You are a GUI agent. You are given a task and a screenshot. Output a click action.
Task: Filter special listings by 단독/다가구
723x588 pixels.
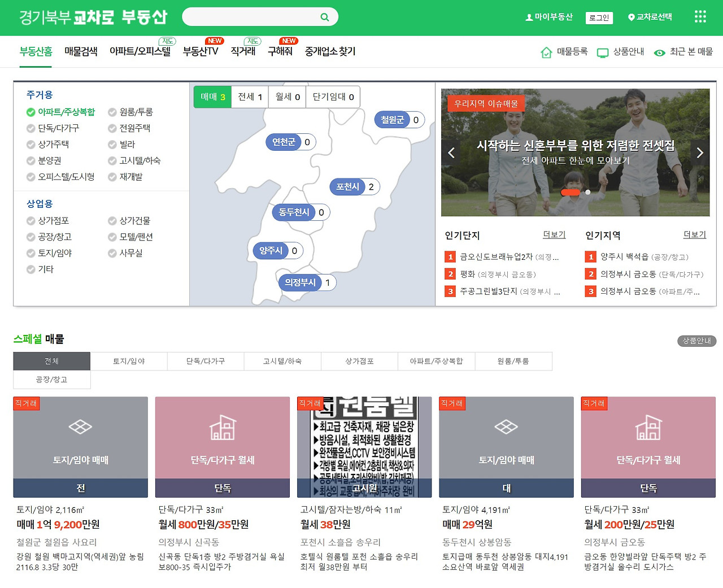tap(206, 361)
